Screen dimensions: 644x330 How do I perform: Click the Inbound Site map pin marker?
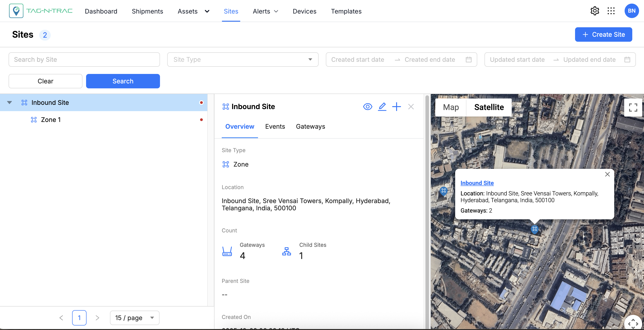(534, 229)
